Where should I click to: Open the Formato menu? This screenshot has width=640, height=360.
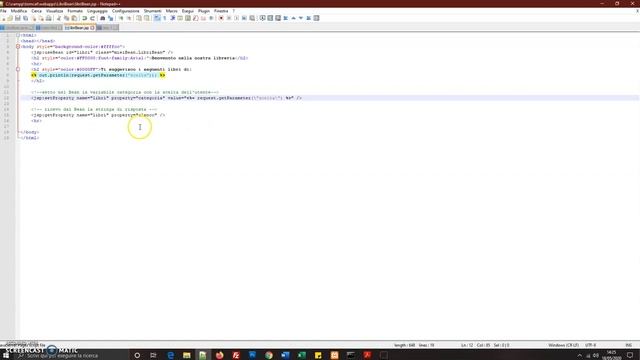click(75, 11)
